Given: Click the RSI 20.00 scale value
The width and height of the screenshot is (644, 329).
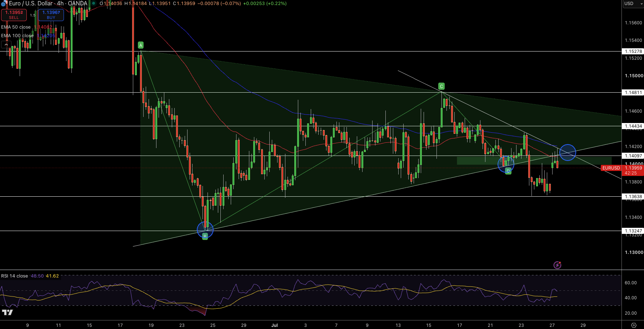Looking at the screenshot, I should pos(630,313).
